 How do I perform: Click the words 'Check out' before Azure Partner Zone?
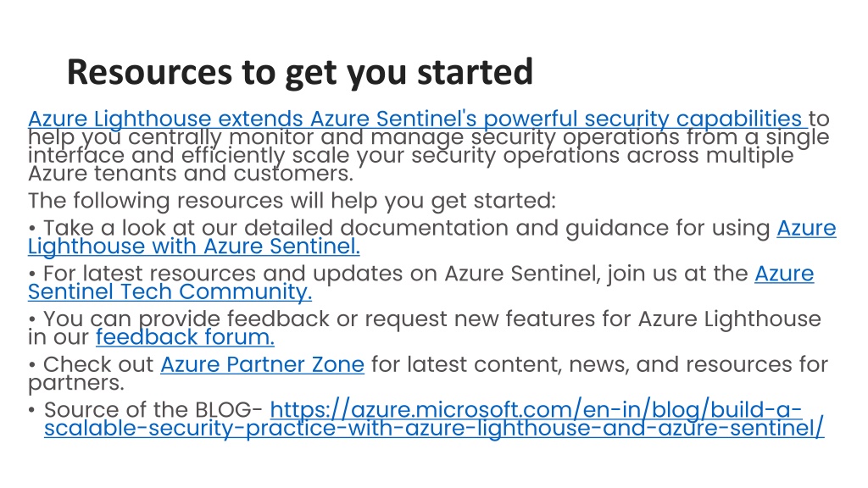coord(98,364)
